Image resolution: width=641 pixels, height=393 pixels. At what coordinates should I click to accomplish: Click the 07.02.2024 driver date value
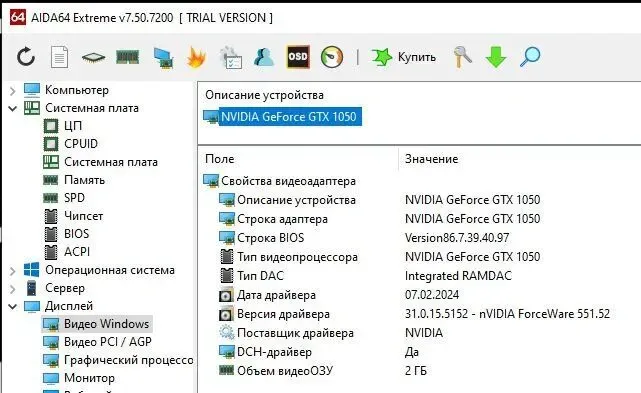(432, 295)
